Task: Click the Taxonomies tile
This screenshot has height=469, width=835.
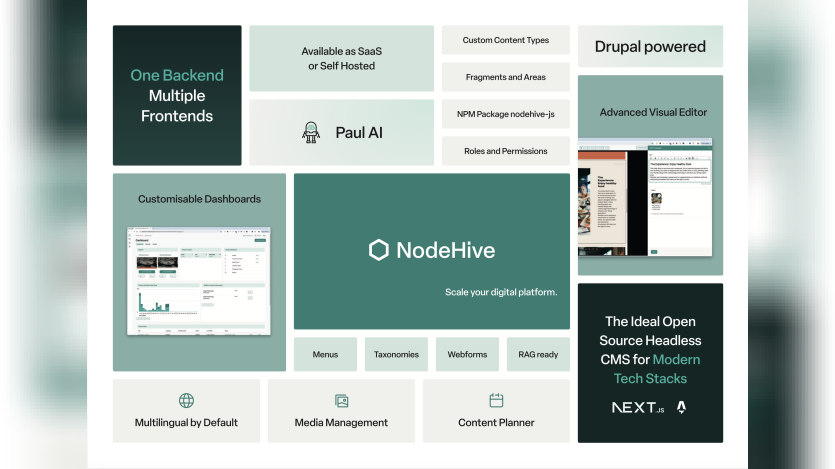Action: click(x=396, y=355)
